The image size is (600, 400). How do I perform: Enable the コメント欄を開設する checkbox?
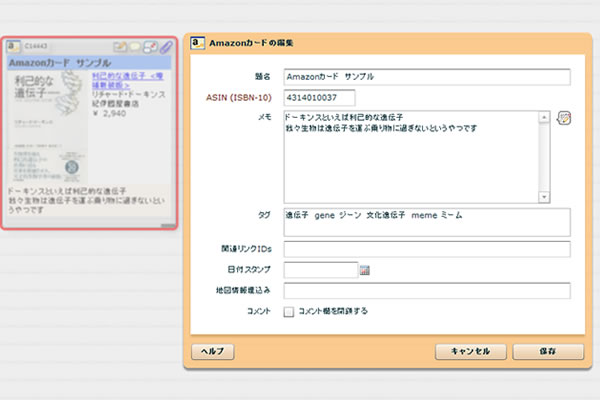(289, 311)
